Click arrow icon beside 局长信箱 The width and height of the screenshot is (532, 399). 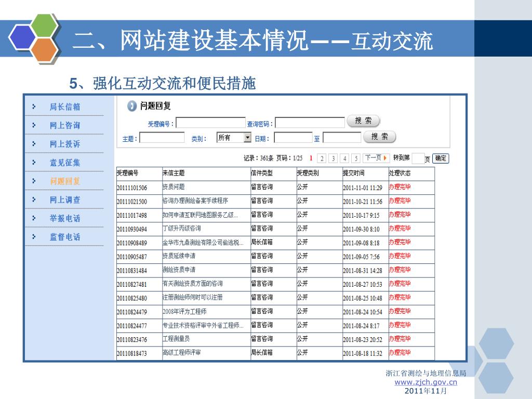click(34, 107)
